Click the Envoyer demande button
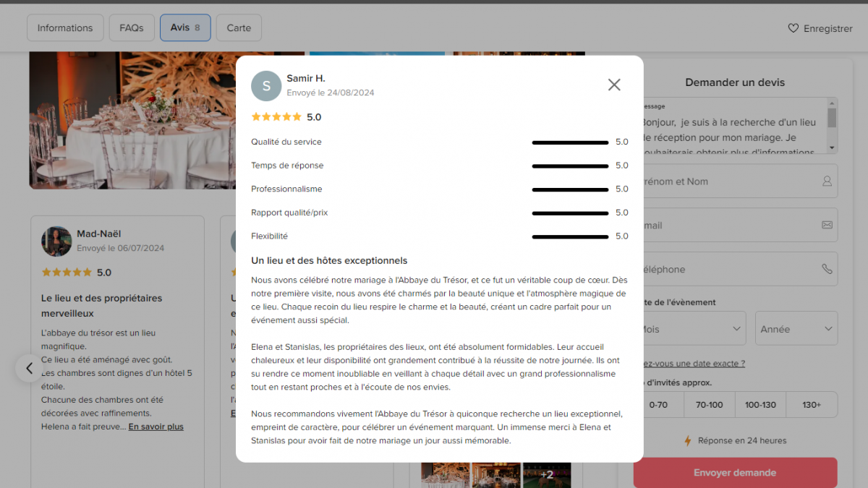 click(735, 473)
